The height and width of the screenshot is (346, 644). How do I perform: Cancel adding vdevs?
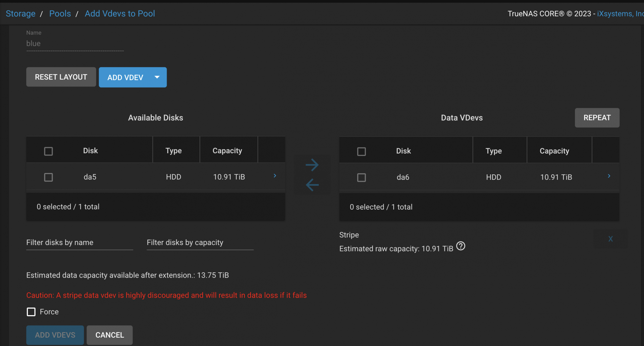click(110, 335)
